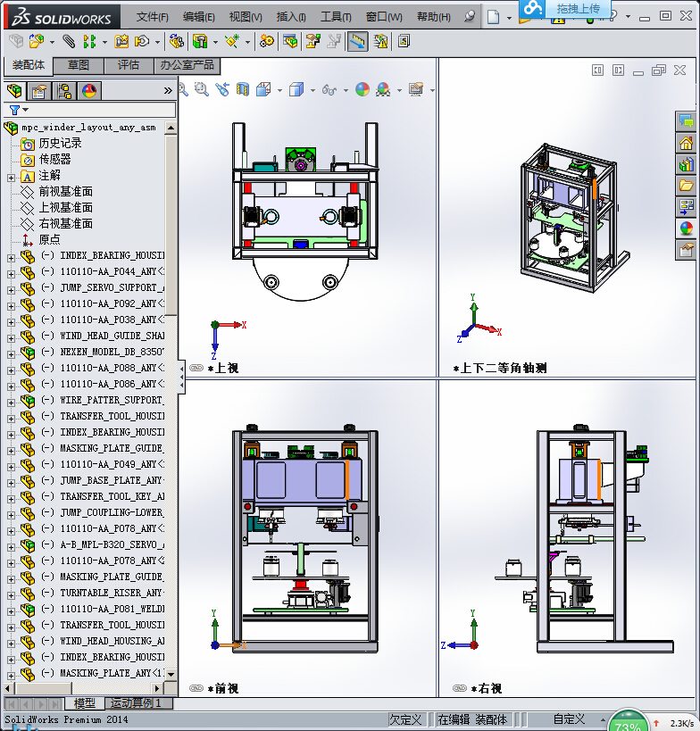This screenshot has width=700, height=731.
Task: Click the Mate (paperclip) tool icon
Action: point(69,41)
